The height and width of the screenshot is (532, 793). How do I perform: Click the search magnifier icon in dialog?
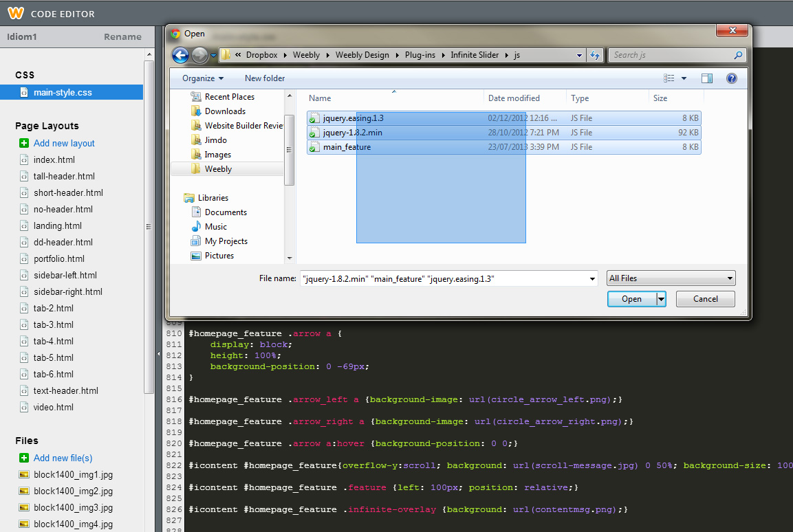(739, 55)
